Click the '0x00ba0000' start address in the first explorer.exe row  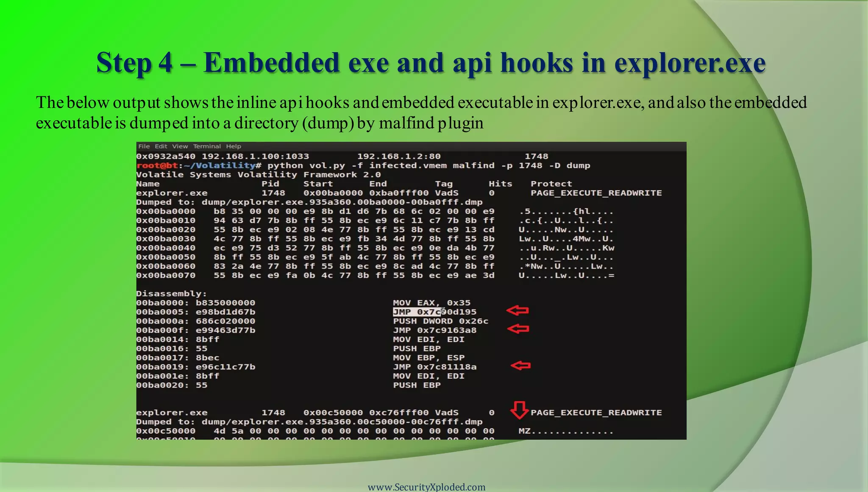click(333, 193)
